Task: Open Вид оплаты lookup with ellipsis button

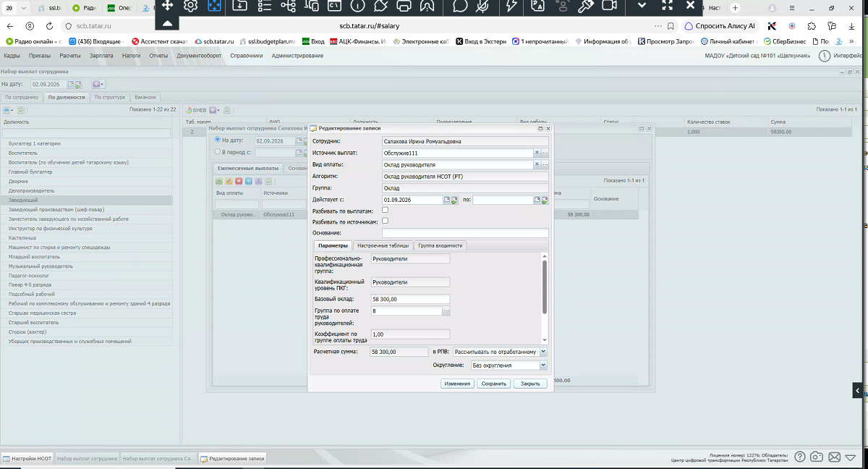Action: click(x=545, y=165)
